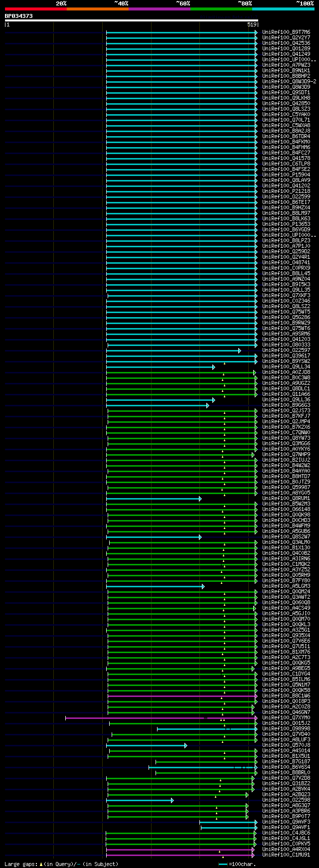The height and width of the screenshot is (868, 319).
Task: Open UniRef100_Q570J8 entry
Action: point(286,745)
